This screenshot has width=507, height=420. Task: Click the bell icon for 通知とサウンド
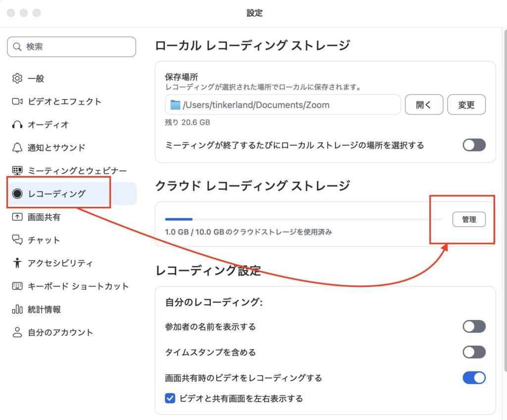(x=17, y=147)
